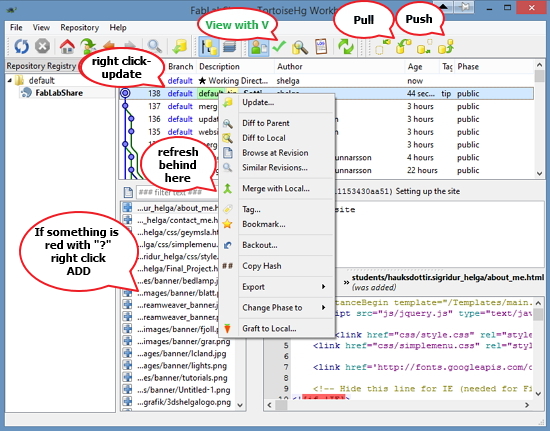Viewport: 550px width, 431px height.
Task: Click the Incoming changesets sync icon
Action: (x=383, y=47)
